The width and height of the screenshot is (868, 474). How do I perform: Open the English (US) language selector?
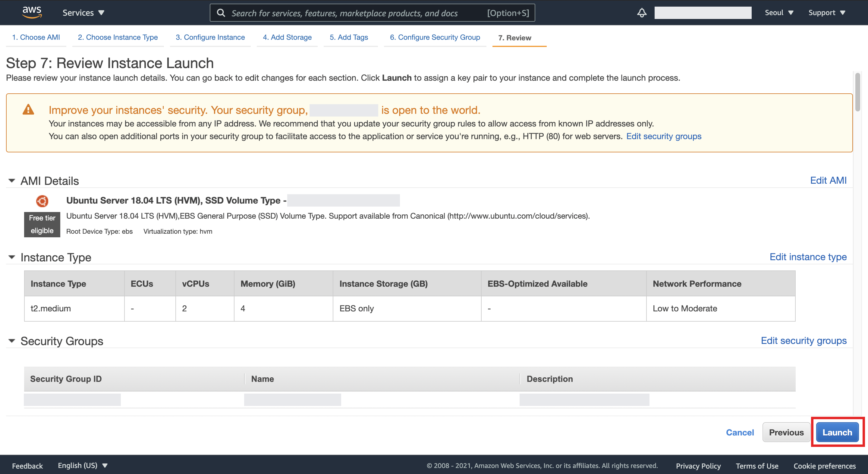[83, 465]
